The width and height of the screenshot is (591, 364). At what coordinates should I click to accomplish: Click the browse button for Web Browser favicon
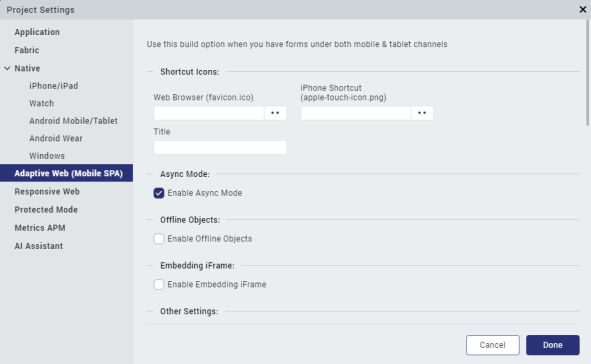(x=275, y=113)
